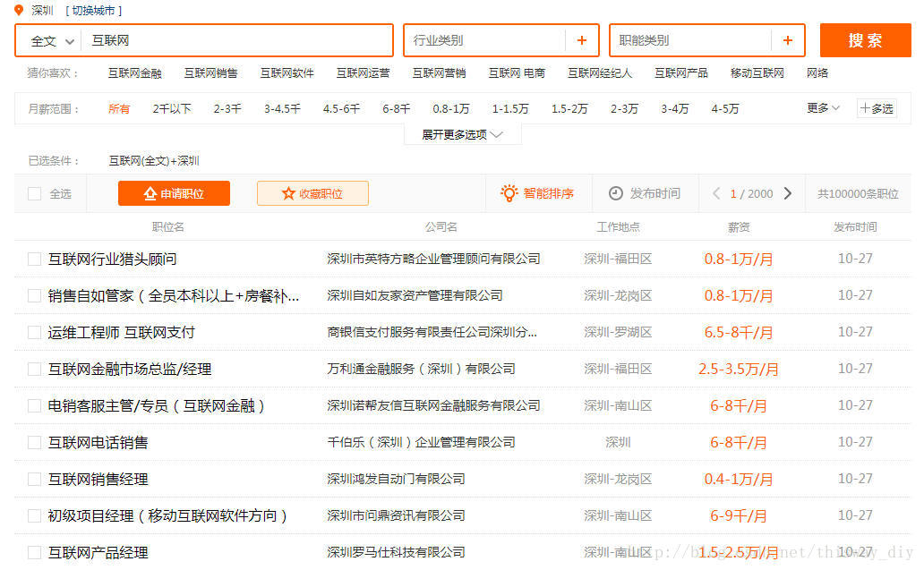Click suggested keyword 互联网金融
The height and width of the screenshot is (570, 924).
[135, 73]
